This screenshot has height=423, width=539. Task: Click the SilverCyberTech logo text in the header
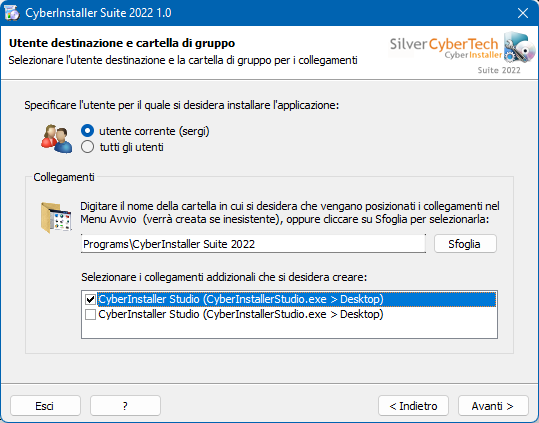(x=444, y=44)
